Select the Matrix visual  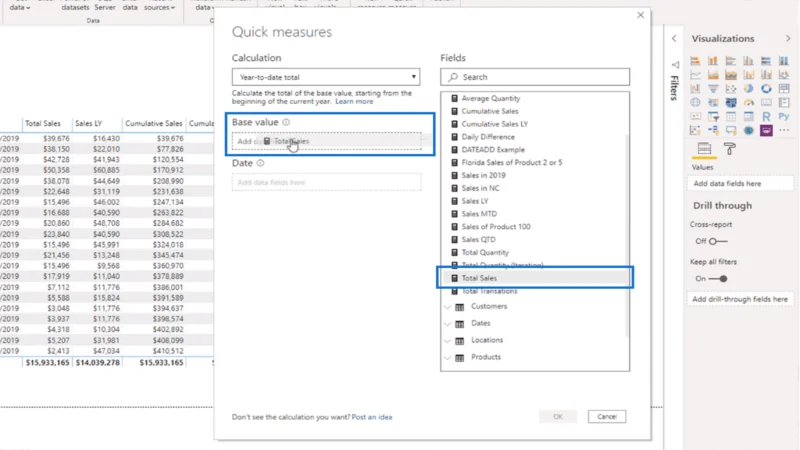748,116
